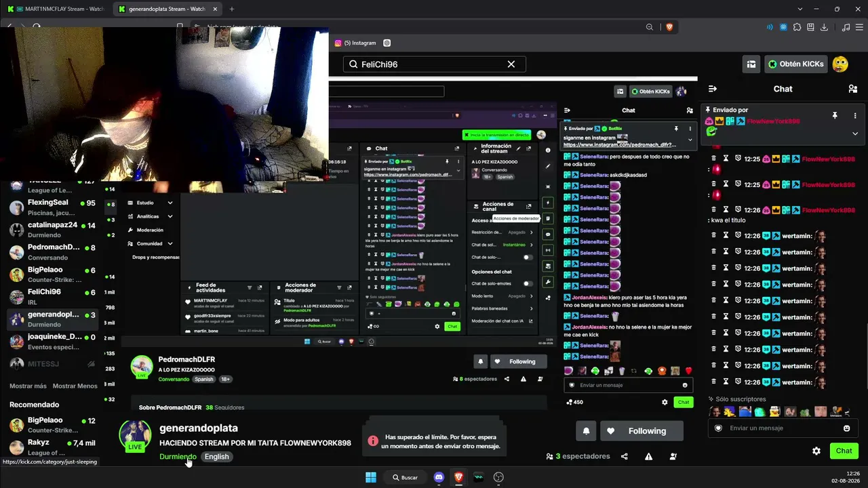Image resolution: width=868 pixels, height=488 pixels.
Task: Click the shield icon on FlowNewYork898's 12:26 message
Action: pyautogui.click(x=738, y=210)
